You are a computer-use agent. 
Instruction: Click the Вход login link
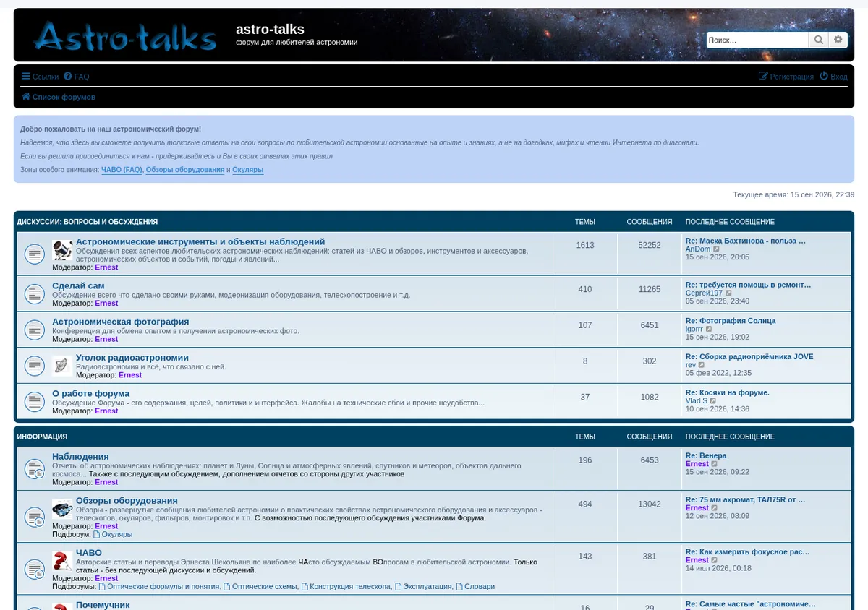(x=833, y=77)
